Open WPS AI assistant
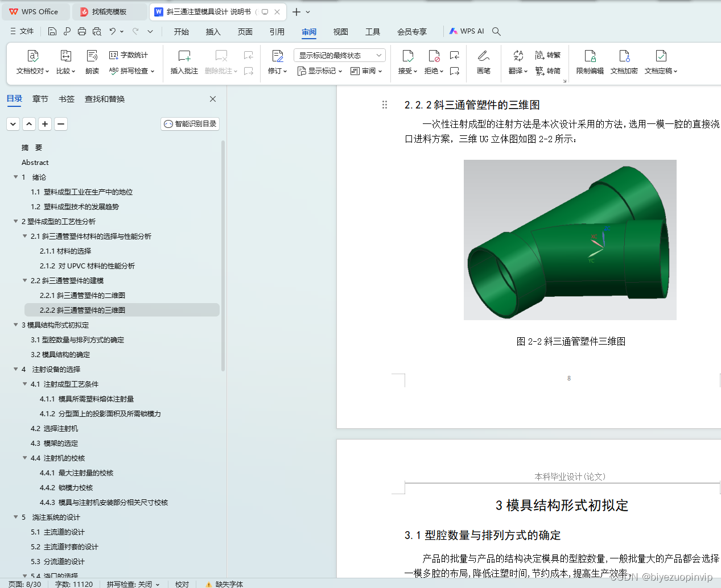721x588 pixels. click(467, 31)
